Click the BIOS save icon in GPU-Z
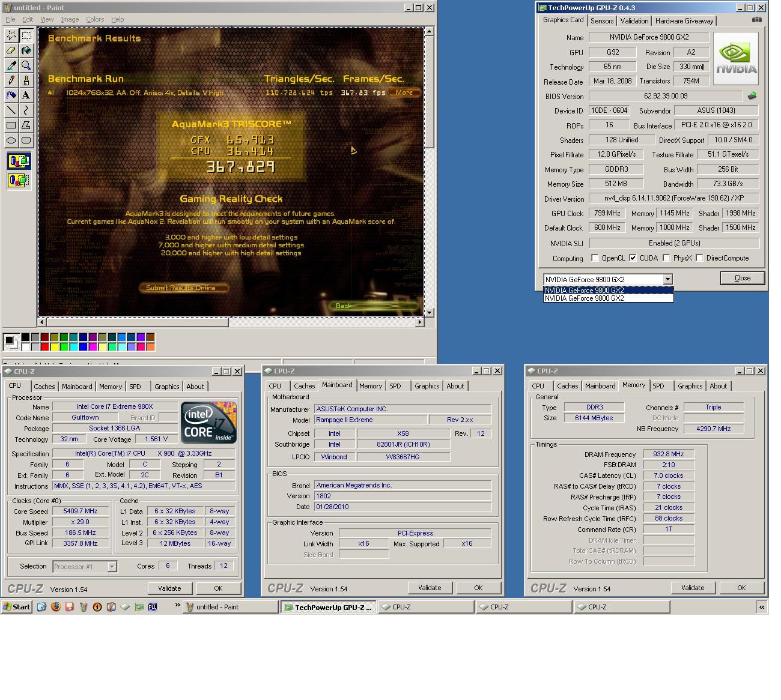The height and width of the screenshot is (700, 781). click(x=752, y=96)
